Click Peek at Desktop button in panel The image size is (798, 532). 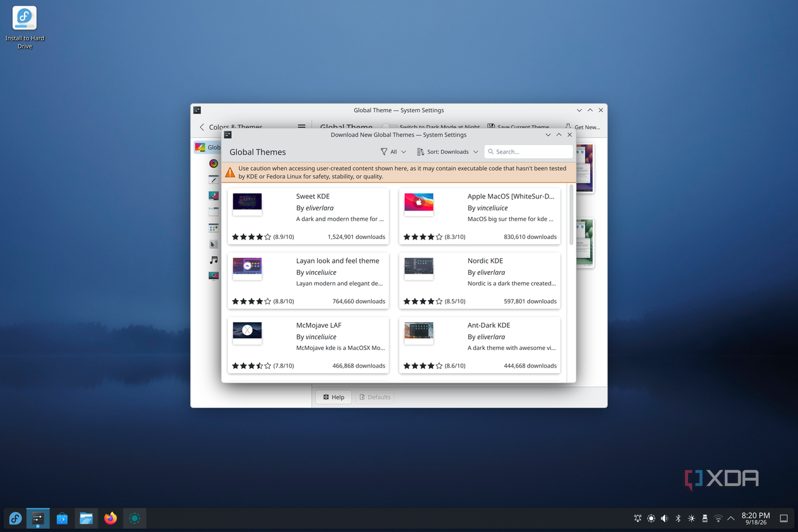pyautogui.click(x=784, y=518)
